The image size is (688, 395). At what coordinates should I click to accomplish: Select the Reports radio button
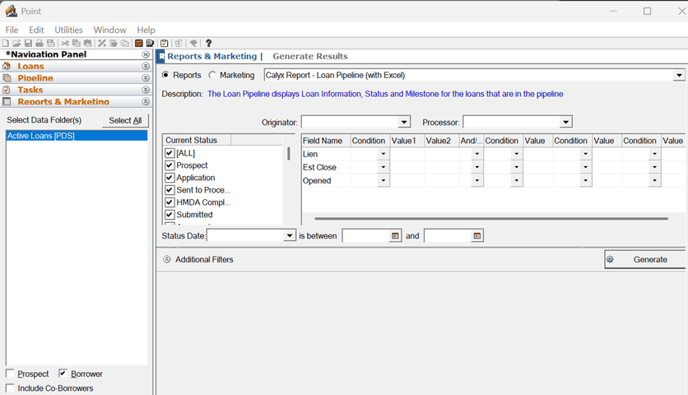pos(165,75)
